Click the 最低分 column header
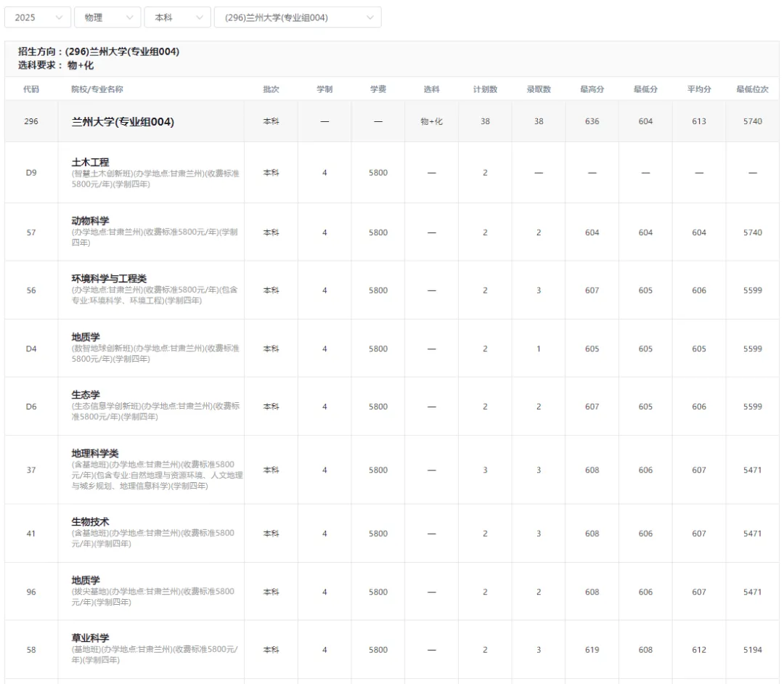This screenshot has height=684, width=784. [645, 89]
